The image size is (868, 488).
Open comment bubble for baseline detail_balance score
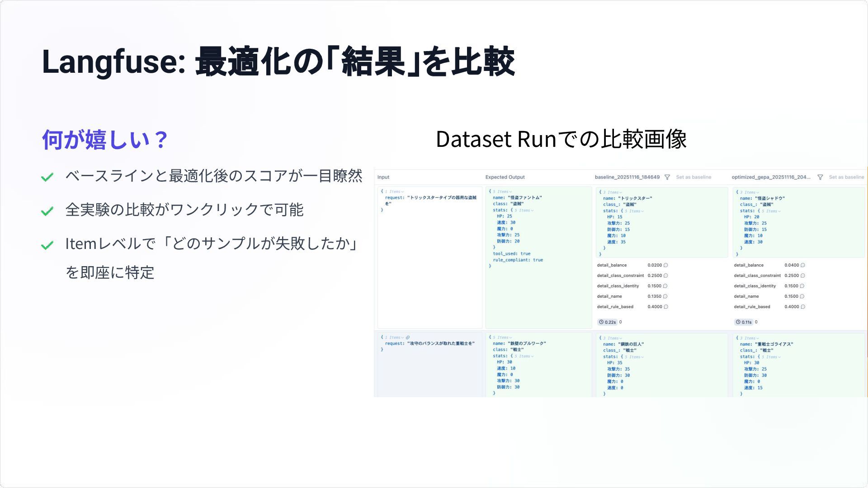665,265
